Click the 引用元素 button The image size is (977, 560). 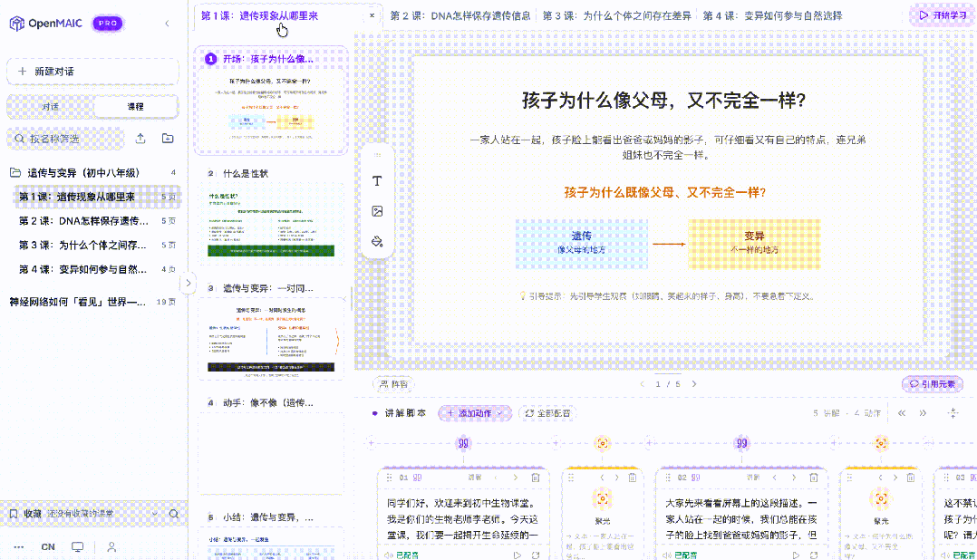pos(932,384)
